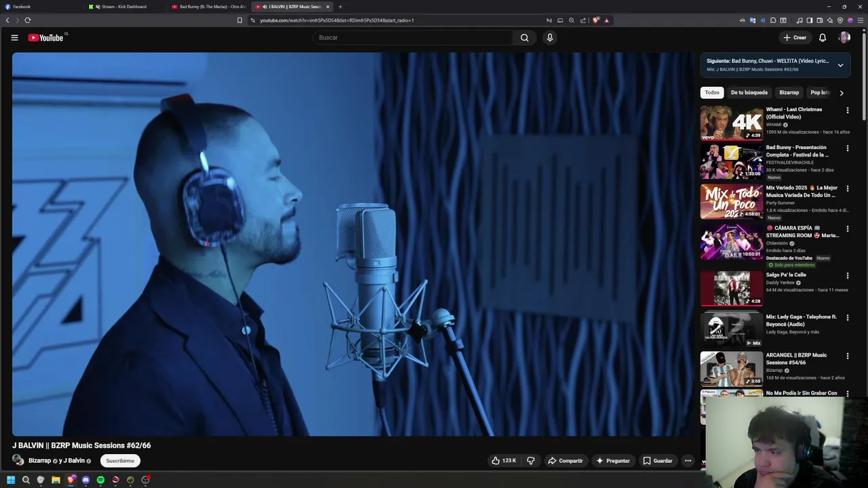This screenshot has height=488, width=868.
Task: Share this page from address bar
Action: pyautogui.click(x=583, y=20)
